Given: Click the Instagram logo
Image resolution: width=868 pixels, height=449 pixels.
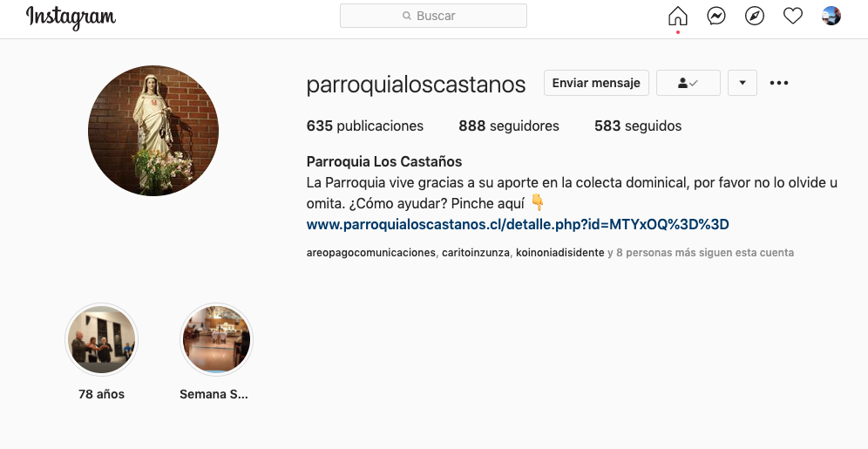Looking at the screenshot, I should coord(71,17).
